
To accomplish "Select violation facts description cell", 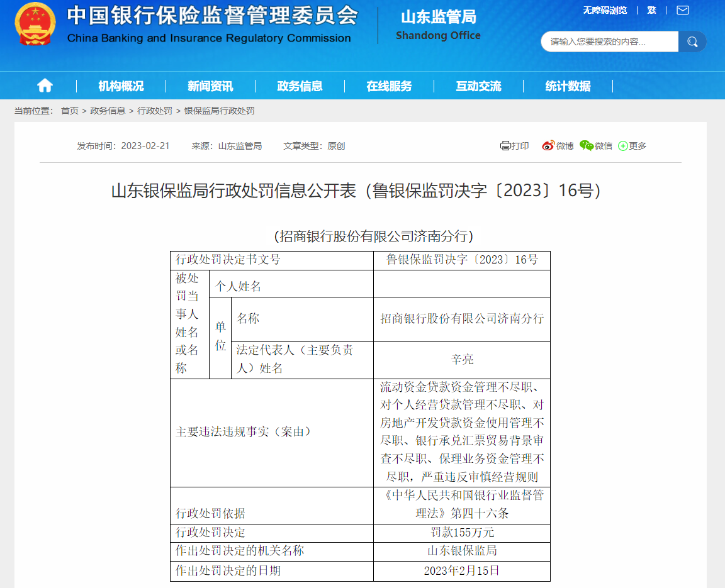I will 462,432.
